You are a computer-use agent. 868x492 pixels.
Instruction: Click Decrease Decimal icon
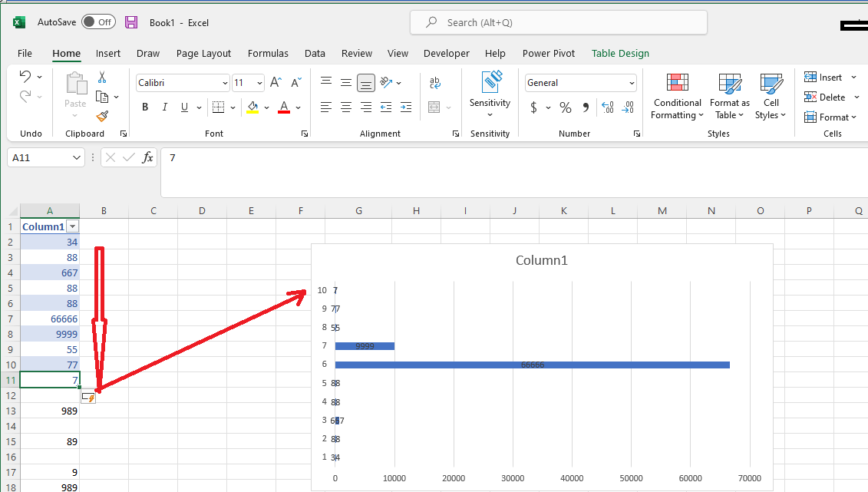(628, 107)
